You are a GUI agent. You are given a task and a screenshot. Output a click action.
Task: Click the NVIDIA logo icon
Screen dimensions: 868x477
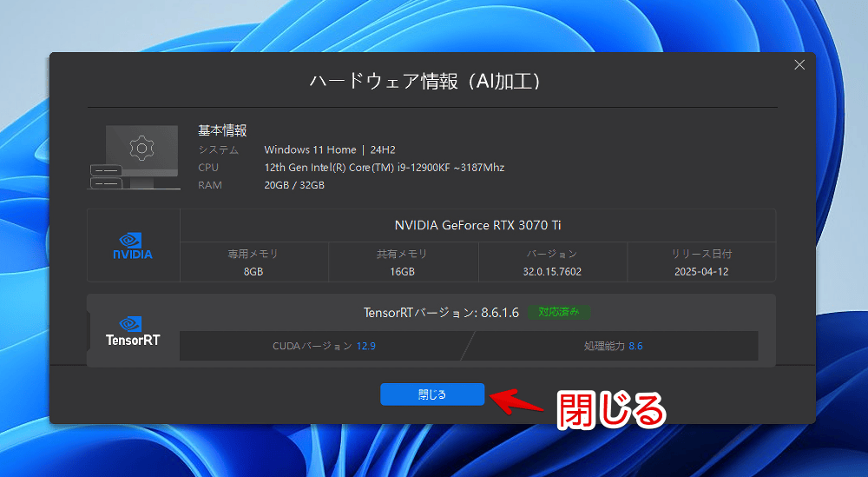(133, 246)
